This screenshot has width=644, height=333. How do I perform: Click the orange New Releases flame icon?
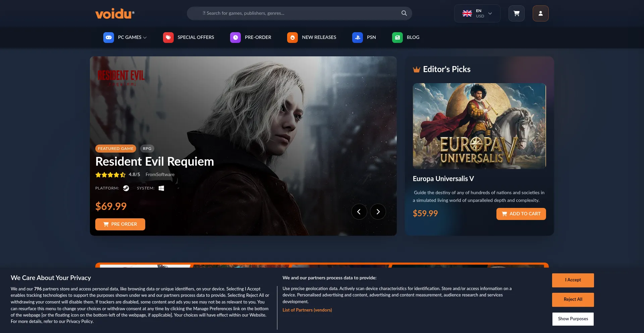point(292,38)
